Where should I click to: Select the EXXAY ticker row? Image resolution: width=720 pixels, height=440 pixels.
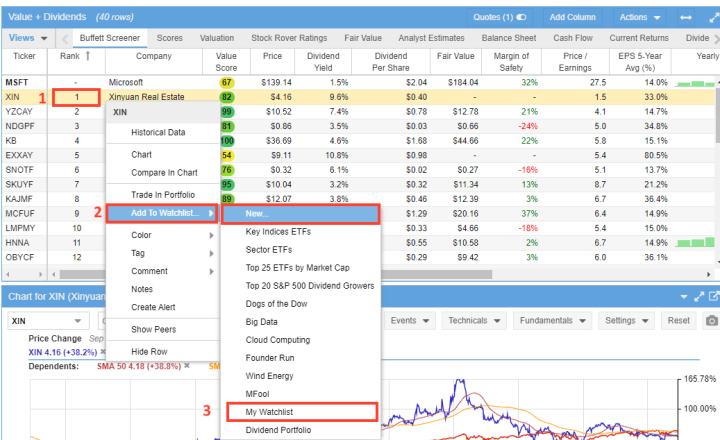pyautogui.click(x=19, y=155)
